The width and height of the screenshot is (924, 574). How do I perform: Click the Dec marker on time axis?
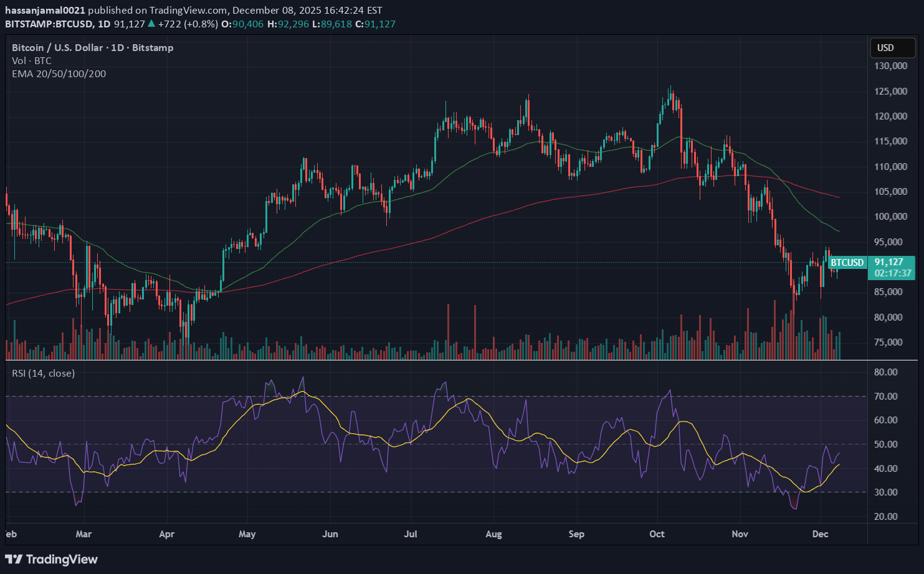821,534
